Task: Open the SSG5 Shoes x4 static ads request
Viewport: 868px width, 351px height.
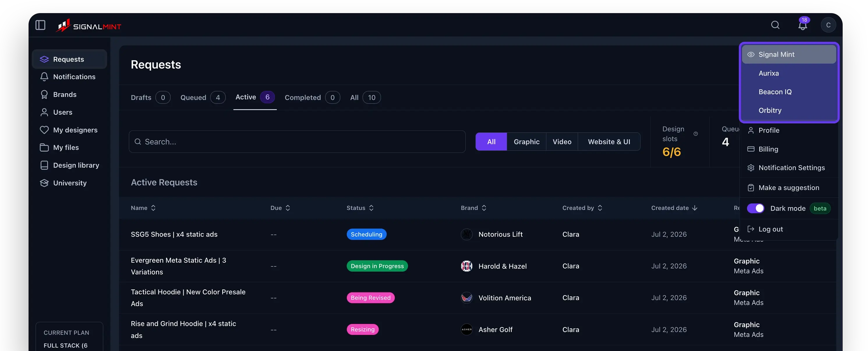Action: 174,234
